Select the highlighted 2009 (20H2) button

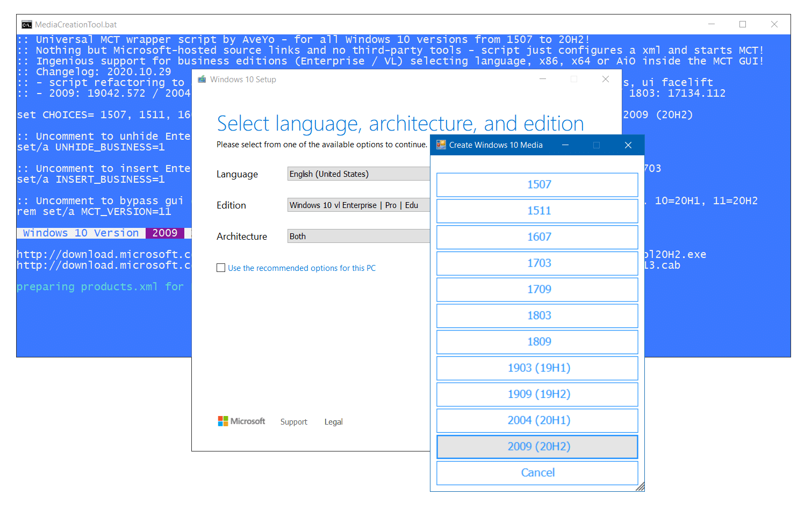pyautogui.click(x=537, y=447)
